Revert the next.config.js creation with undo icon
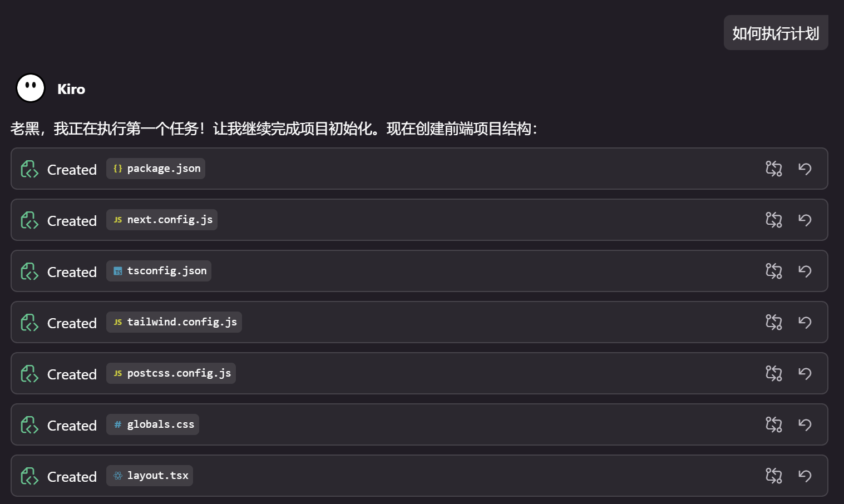The width and height of the screenshot is (844, 504). pos(805,220)
